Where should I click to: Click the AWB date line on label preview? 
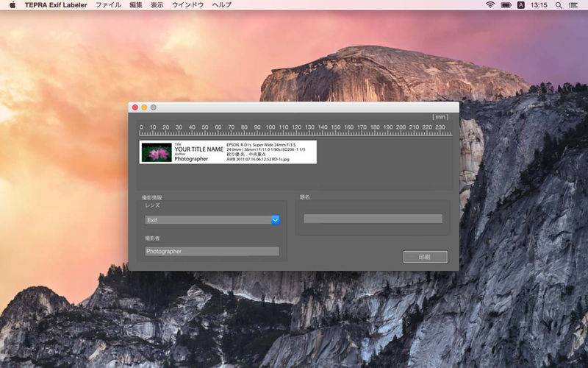point(258,159)
